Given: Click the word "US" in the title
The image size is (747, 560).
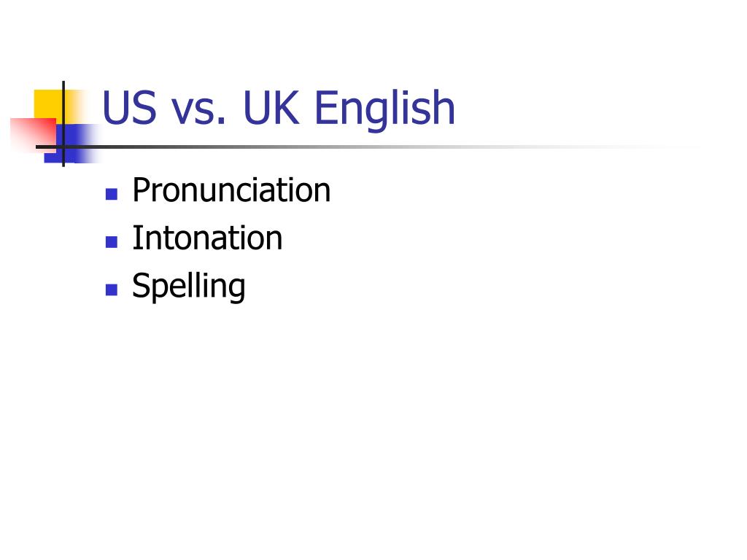Looking at the screenshot, I should [x=129, y=108].
